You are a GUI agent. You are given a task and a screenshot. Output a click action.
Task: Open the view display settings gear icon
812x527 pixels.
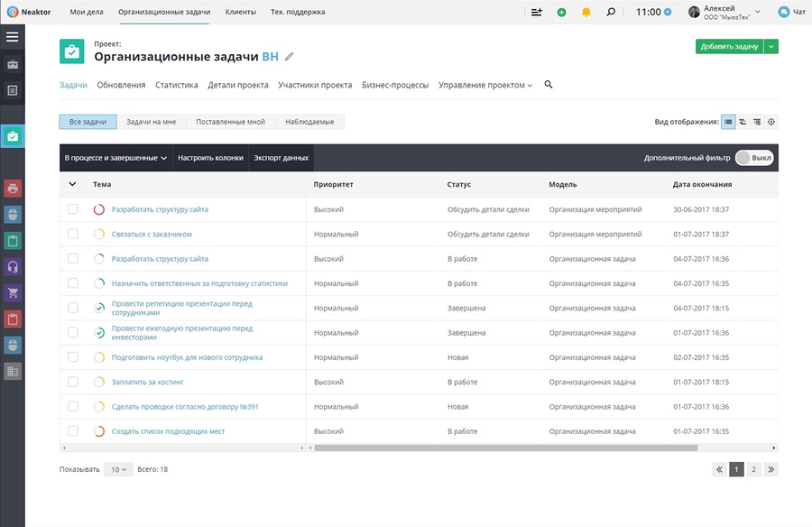(771, 122)
